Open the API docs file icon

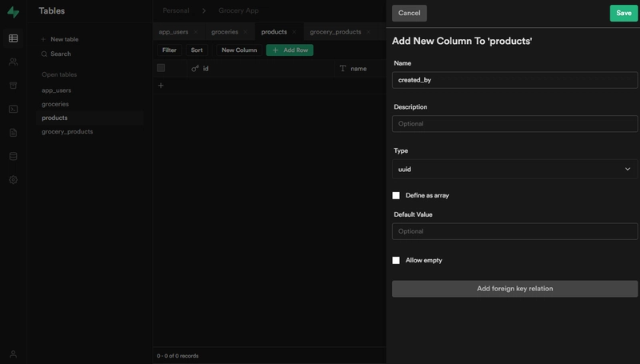tap(13, 133)
